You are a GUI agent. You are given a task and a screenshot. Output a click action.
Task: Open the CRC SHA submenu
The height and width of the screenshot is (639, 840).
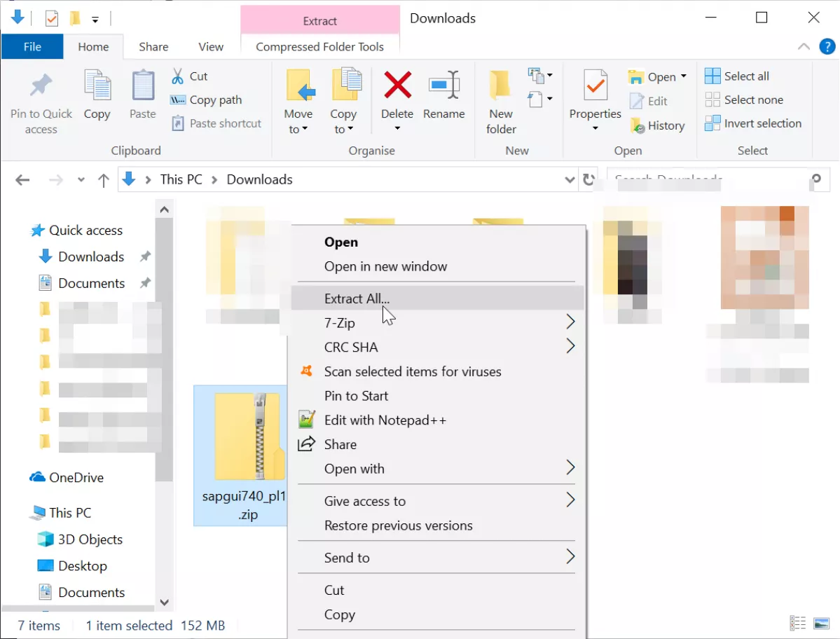click(438, 347)
